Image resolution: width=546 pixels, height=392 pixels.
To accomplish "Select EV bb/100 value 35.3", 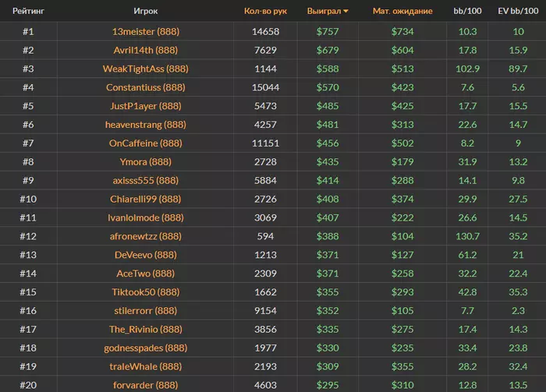I will click(x=518, y=292).
